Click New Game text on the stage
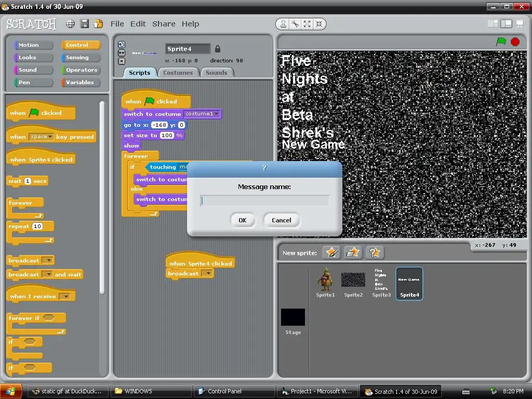The image size is (532, 399). coord(313,144)
